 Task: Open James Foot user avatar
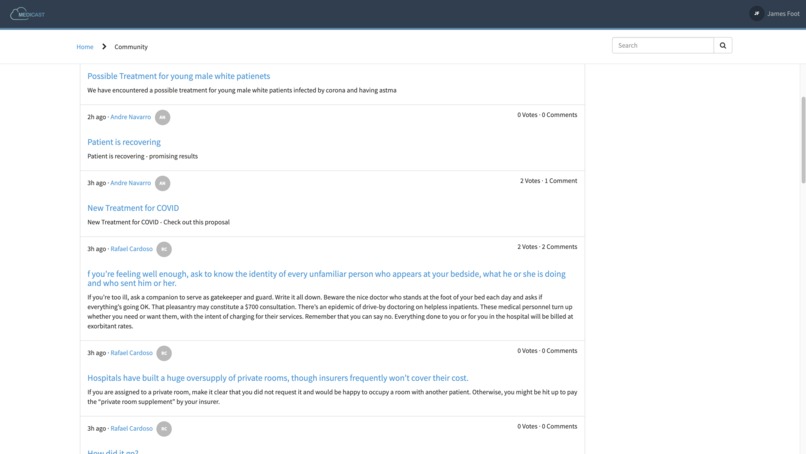pyautogui.click(x=756, y=14)
